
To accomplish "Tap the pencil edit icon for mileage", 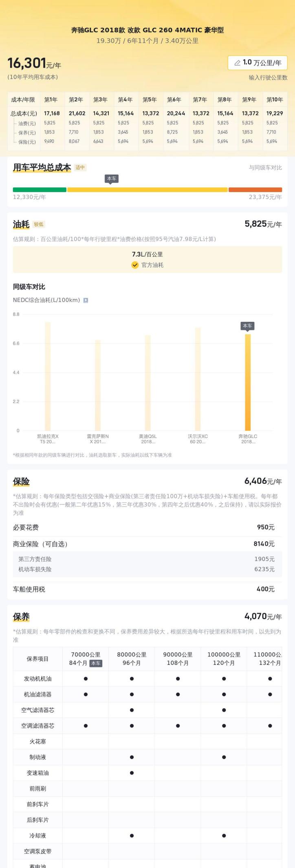I will click(237, 63).
